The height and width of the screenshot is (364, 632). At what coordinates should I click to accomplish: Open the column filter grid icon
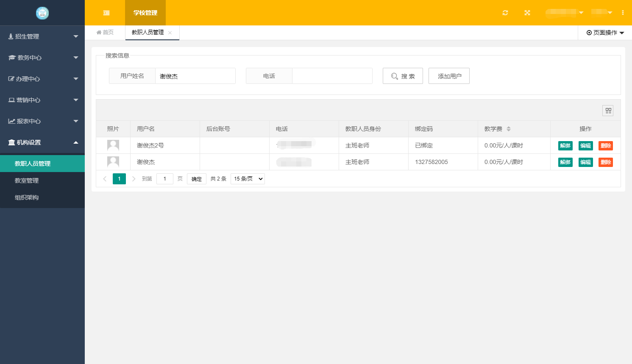[608, 111]
